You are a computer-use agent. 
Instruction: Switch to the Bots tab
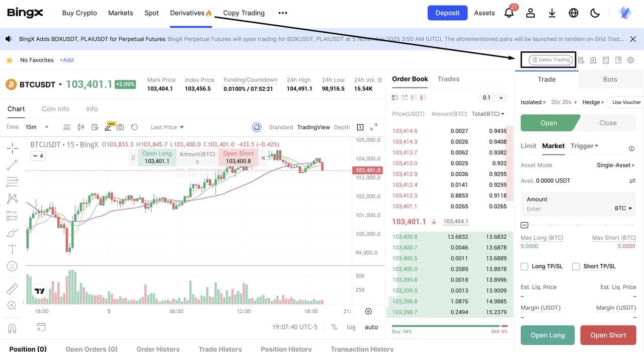click(x=610, y=79)
